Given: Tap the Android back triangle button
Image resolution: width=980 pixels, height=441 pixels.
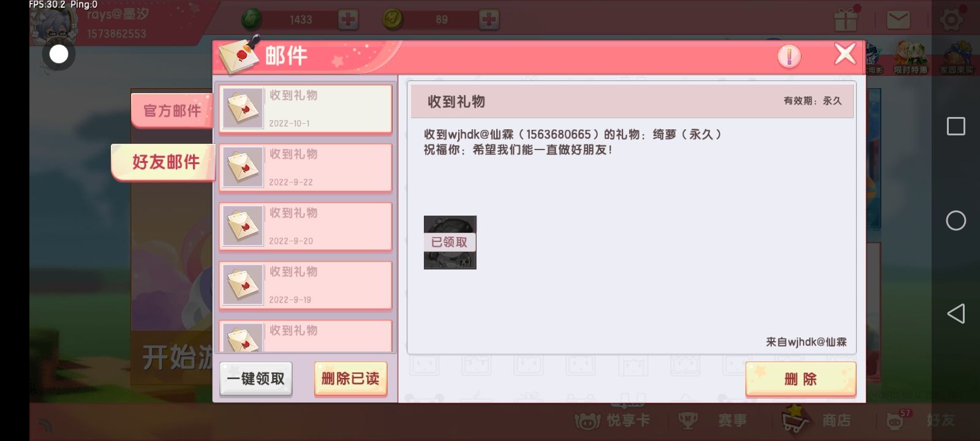Looking at the screenshot, I should point(956,314).
